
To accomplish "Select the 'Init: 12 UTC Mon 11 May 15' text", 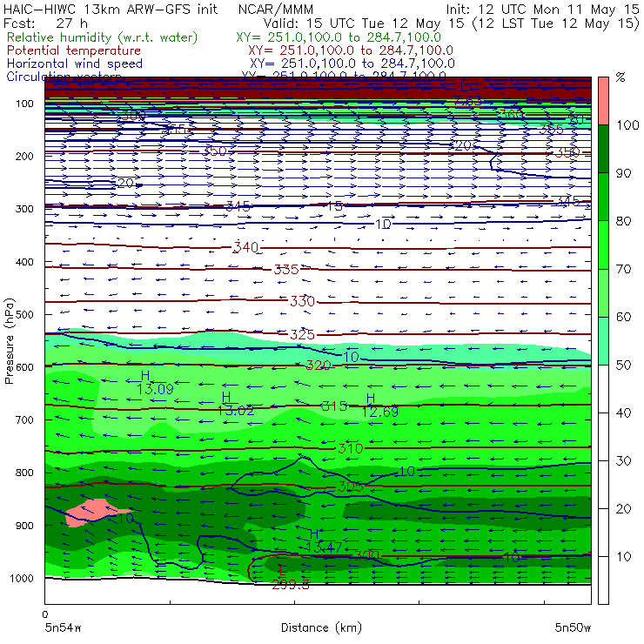I will (x=542, y=10).
